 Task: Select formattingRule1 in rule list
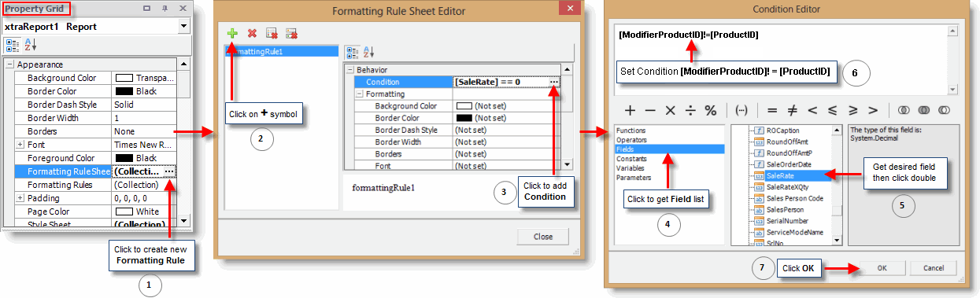pos(283,51)
